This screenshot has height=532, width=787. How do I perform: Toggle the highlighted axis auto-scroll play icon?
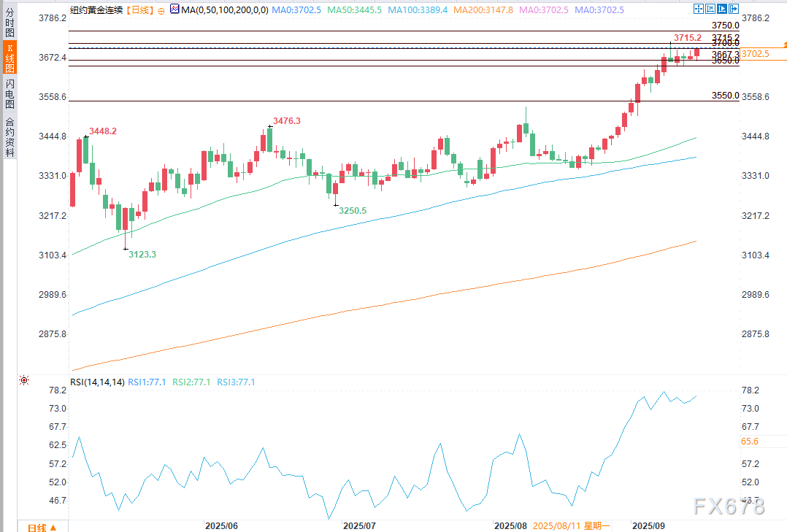coord(723,9)
